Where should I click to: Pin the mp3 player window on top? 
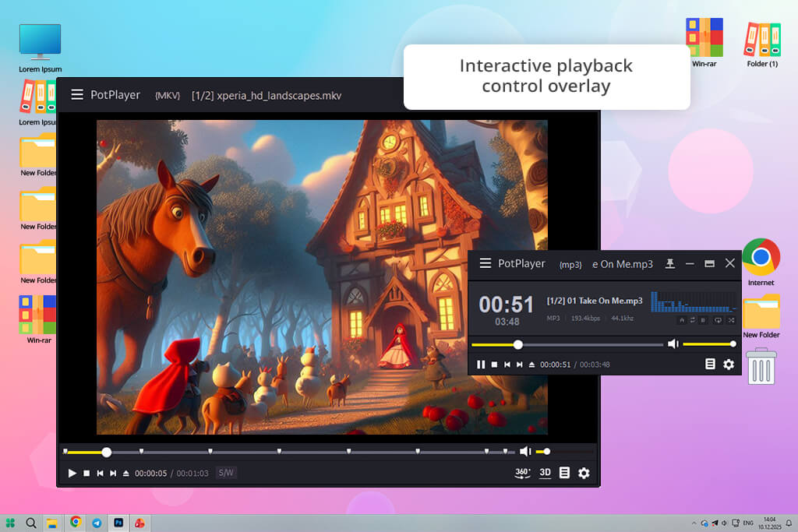pyautogui.click(x=670, y=263)
